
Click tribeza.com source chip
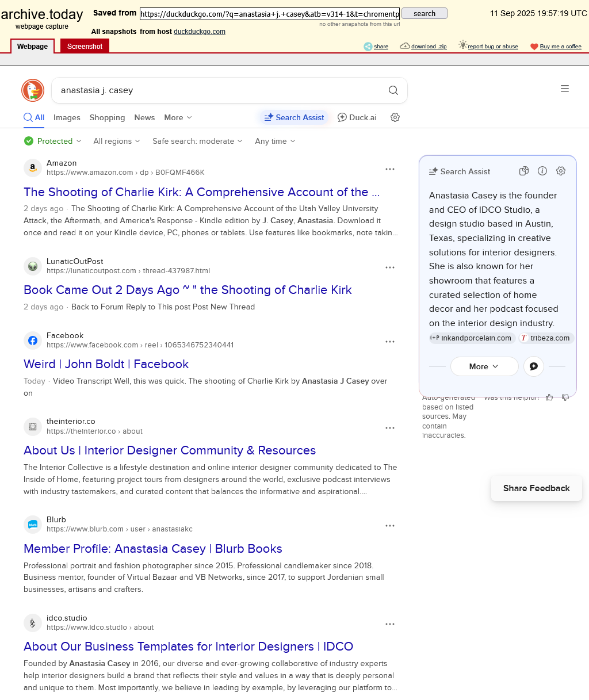point(546,338)
